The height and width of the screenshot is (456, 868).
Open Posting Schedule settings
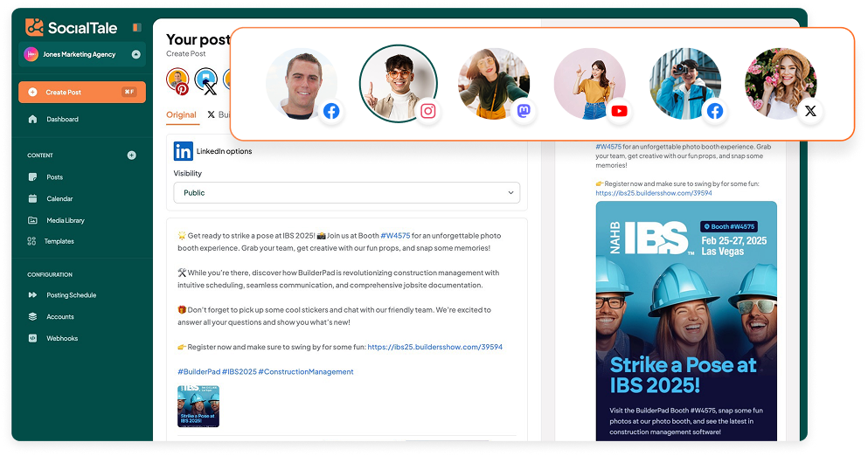tap(72, 295)
